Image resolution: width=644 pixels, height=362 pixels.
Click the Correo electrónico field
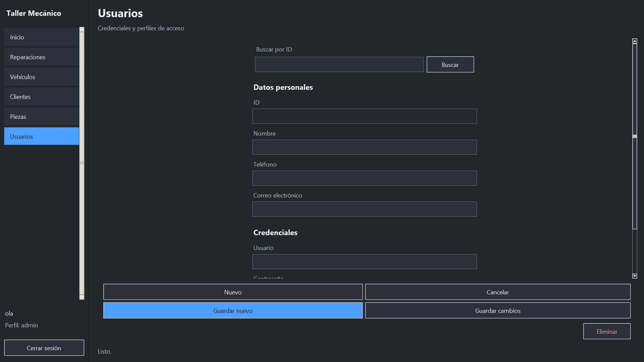point(364,209)
